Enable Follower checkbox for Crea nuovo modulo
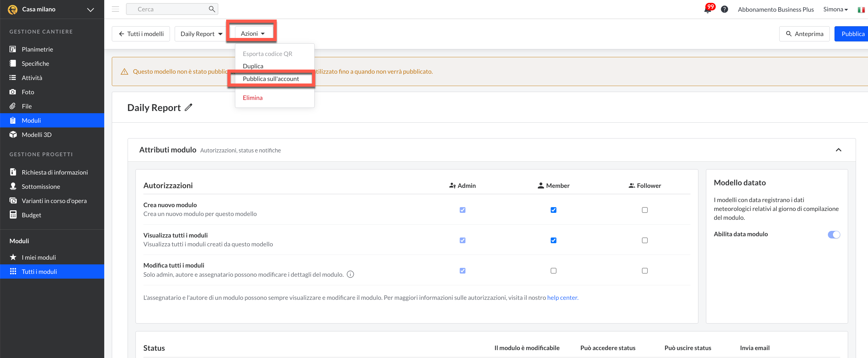This screenshot has height=358, width=868. click(x=644, y=210)
